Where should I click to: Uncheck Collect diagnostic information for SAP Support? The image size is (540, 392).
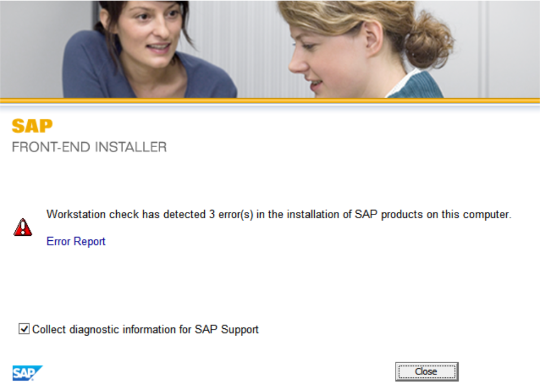[24, 329]
